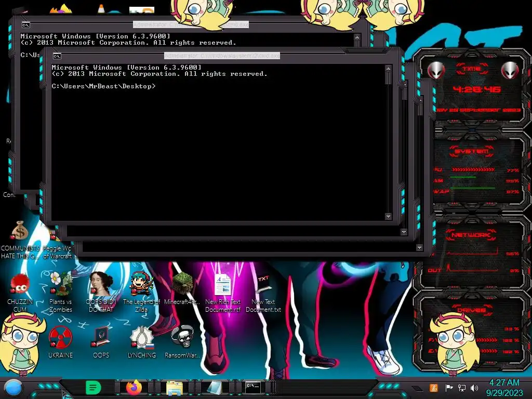The image size is (532, 399).
Task: Select the UKRAINE radiation shortcut
Action: (60, 342)
